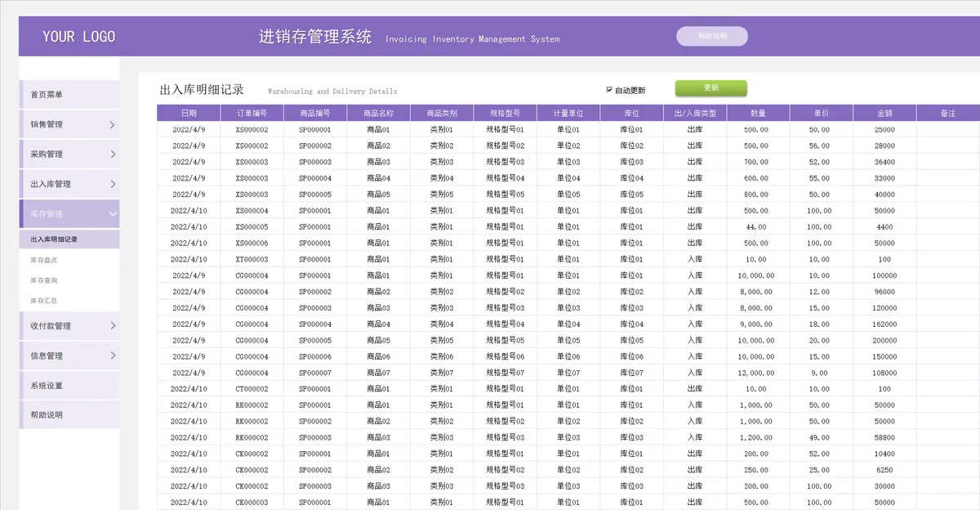Click the 单价 column header
The width and height of the screenshot is (980, 510).
point(822,113)
